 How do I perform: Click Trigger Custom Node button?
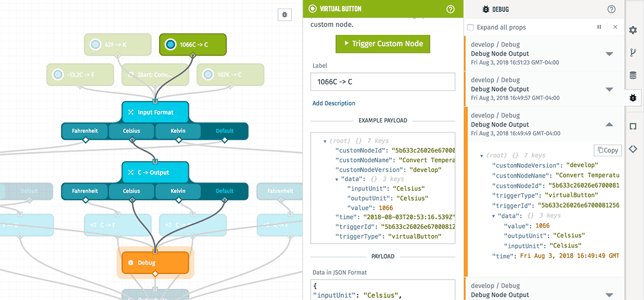(383, 43)
